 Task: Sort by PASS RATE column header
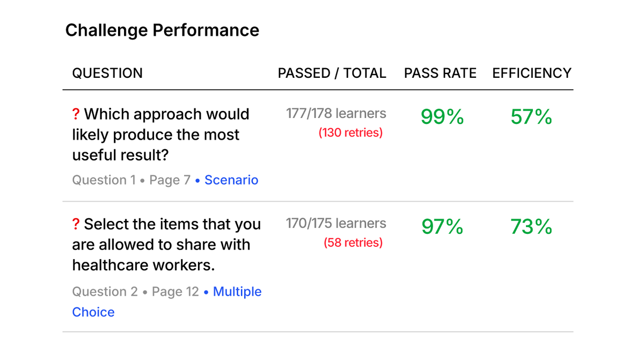click(x=440, y=73)
